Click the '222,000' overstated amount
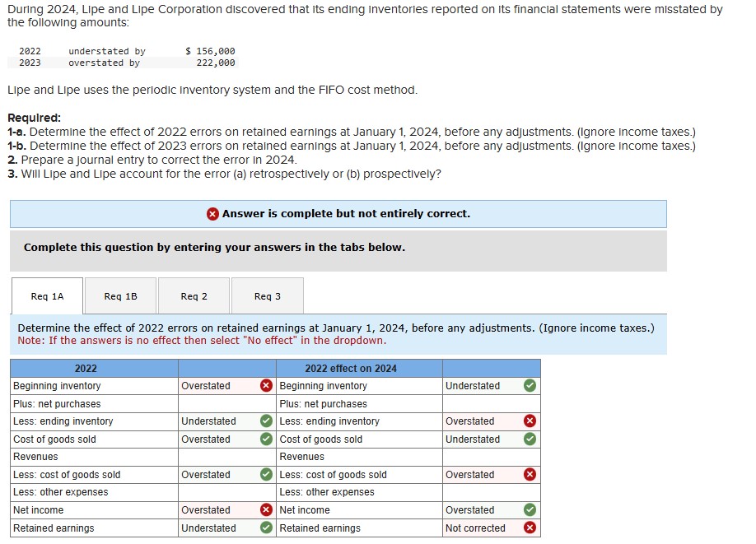Viewport: 756px width, 544px height. pos(216,63)
